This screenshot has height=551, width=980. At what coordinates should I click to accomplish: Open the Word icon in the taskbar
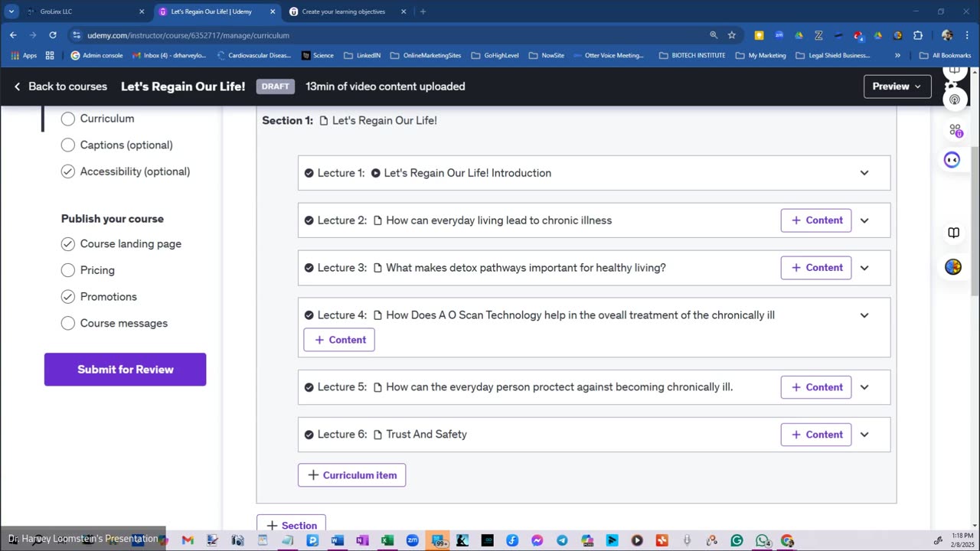(x=337, y=540)
